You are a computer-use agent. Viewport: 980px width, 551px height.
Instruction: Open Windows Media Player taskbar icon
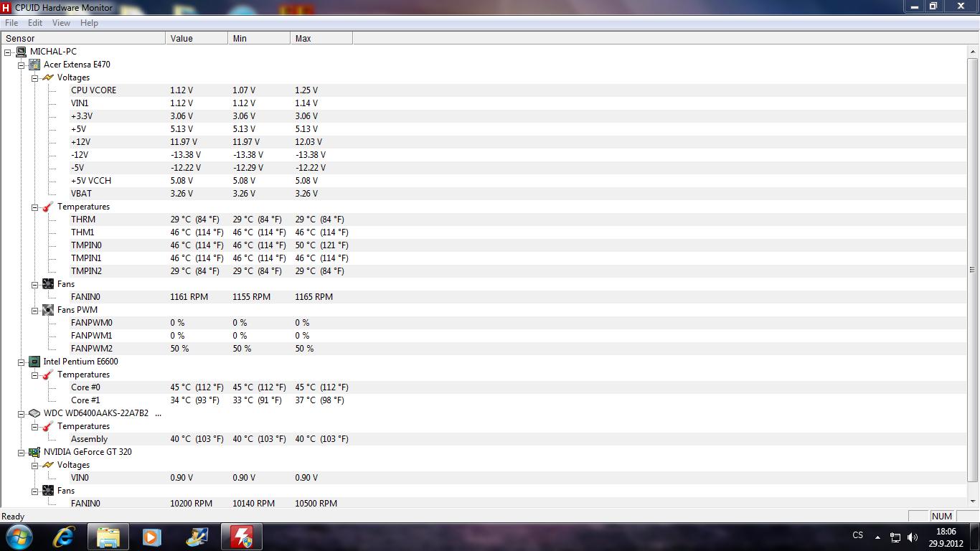(151, 537)
